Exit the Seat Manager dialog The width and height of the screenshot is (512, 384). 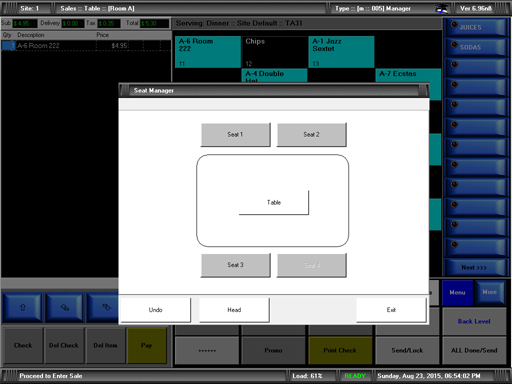pos(391,310)
